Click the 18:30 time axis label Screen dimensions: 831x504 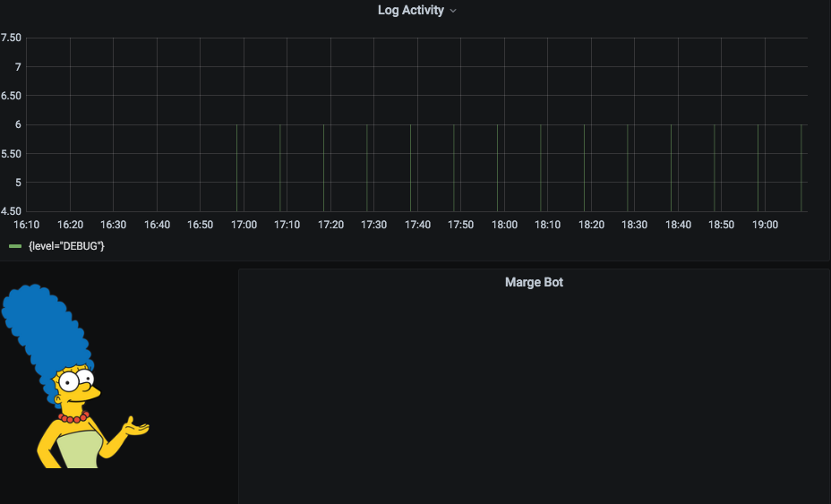pyautogui.click(x=635, y=225)
